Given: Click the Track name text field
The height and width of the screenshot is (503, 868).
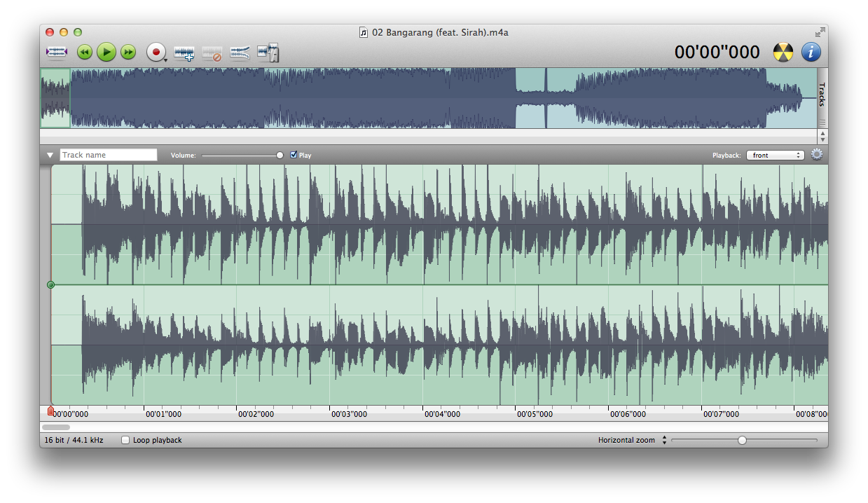Looking at the screenshot, I should [109, 155].
